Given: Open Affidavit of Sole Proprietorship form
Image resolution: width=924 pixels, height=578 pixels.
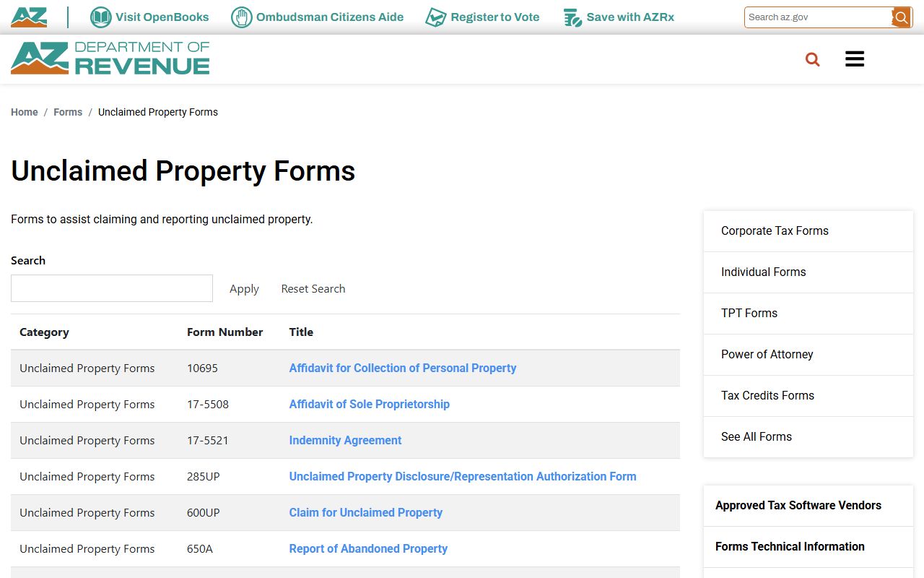Looking at the screenshot, I should [x=370, y=404].
